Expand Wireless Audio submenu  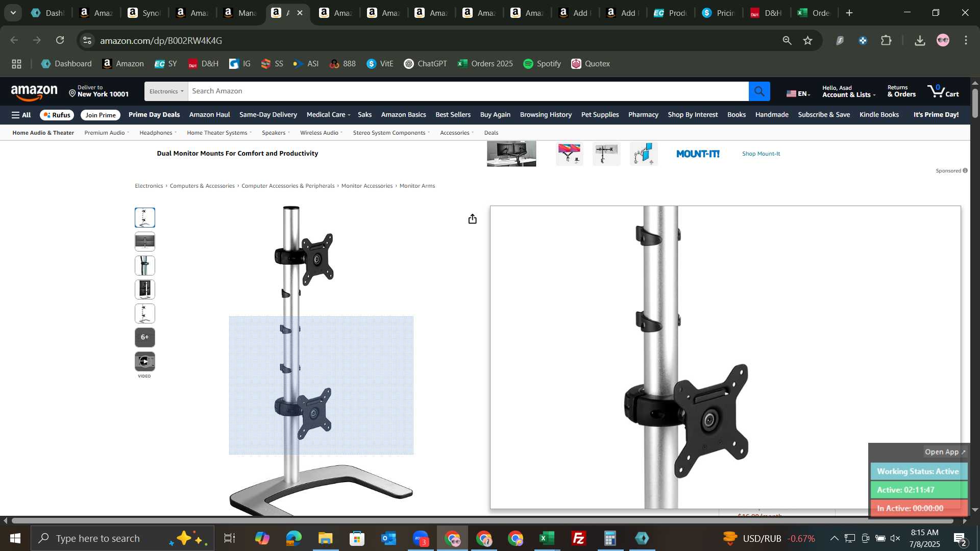pos(321,133)
